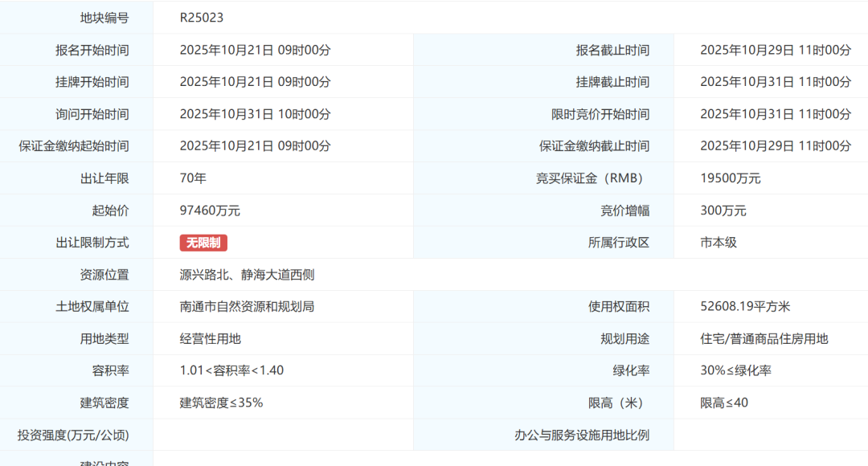Screen dimensions: 868x466
Task: Click the 投资强度(万元/公顷) label
Action: [x=73, y=435]
